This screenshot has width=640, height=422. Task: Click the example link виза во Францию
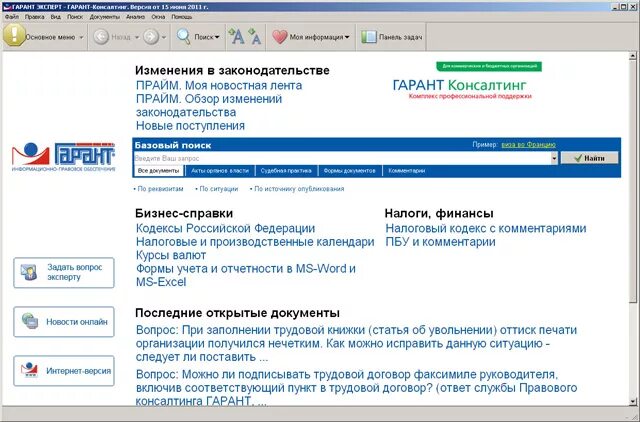click(528, 145)
